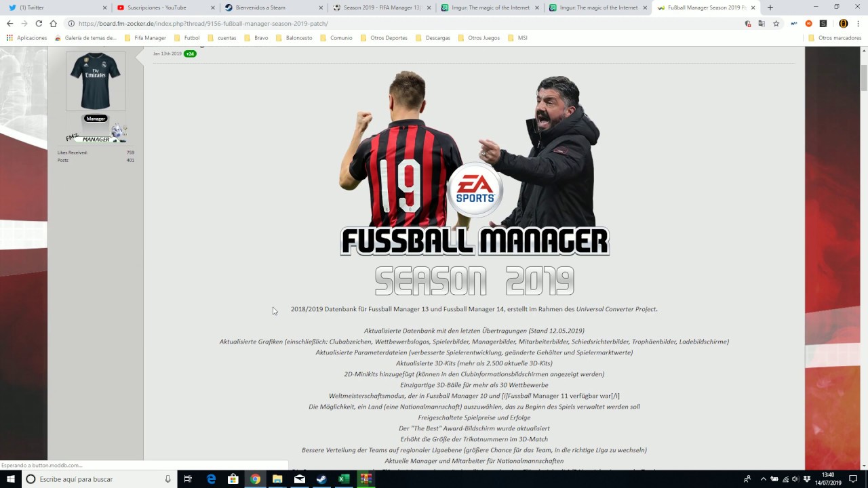The image size is (868, 488).
Task: Close the Twitter tab
Action: point(104,7)
